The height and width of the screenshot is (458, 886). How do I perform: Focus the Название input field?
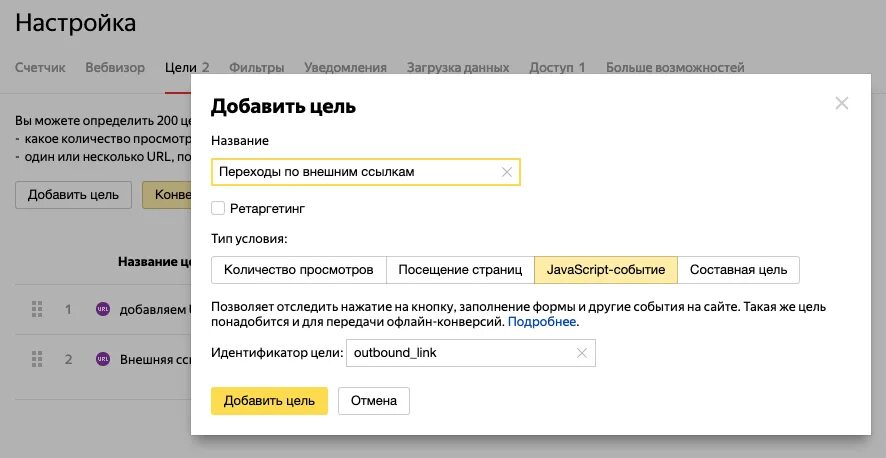366,172
